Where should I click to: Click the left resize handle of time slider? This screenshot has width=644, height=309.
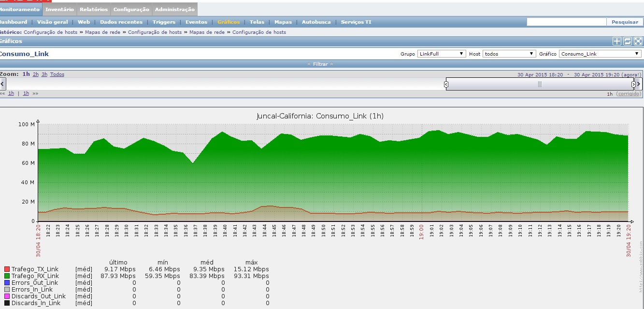pyautogui.click(x=446, y=84)
